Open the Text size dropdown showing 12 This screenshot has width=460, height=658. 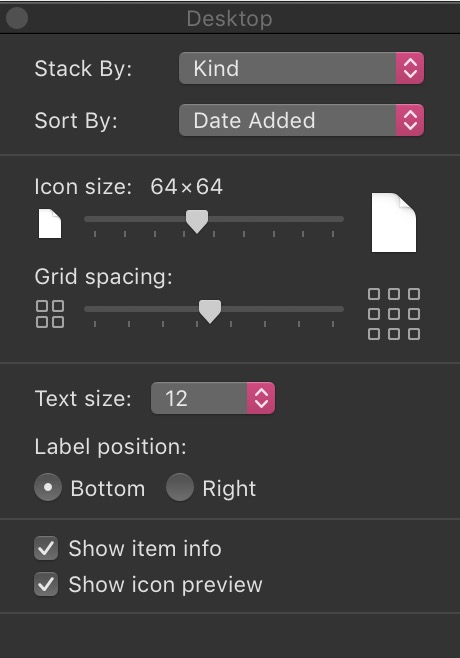(213, 398)
